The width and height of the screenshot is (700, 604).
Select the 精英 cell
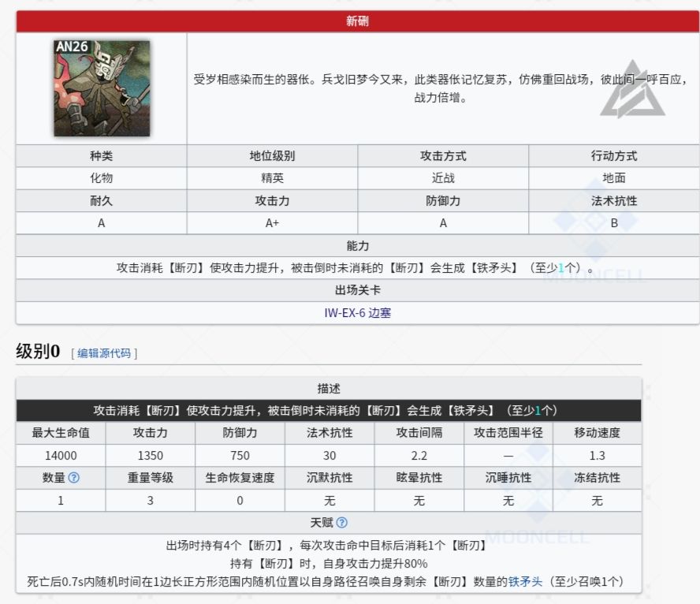272,178
